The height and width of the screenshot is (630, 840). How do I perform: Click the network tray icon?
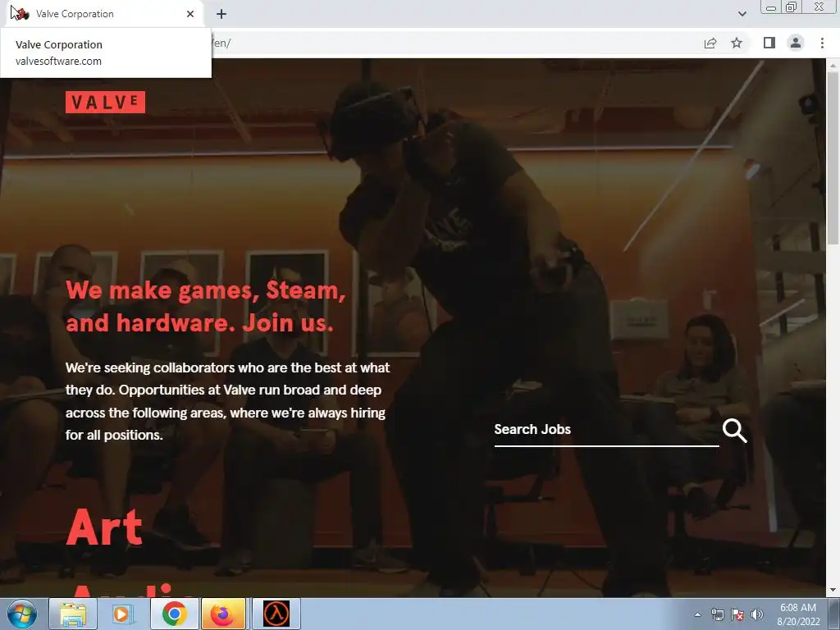[717, 614]
